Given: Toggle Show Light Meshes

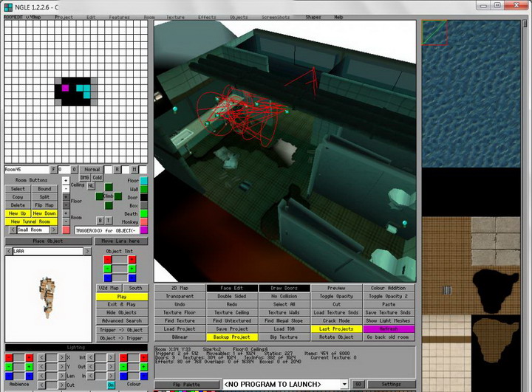Looking at the screenshot, I should (x=389, y=320).
